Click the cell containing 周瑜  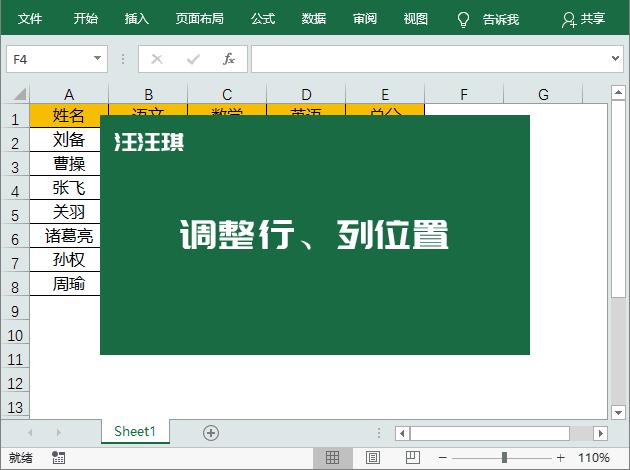(x=65, y=284)
